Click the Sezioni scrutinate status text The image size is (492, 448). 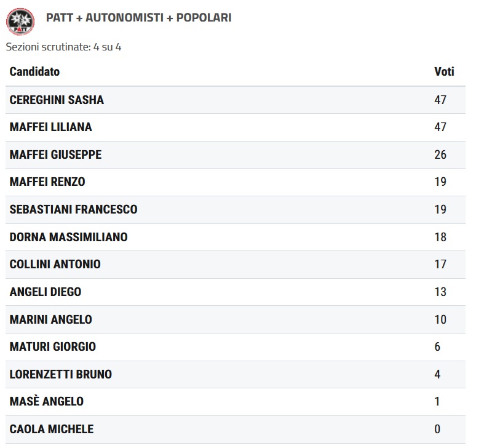(63, 47)
